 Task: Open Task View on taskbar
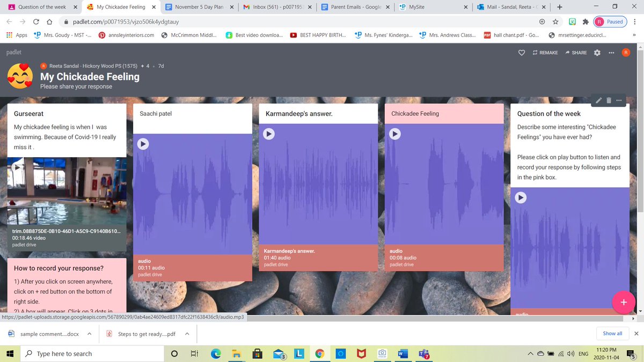pos(194,354)
